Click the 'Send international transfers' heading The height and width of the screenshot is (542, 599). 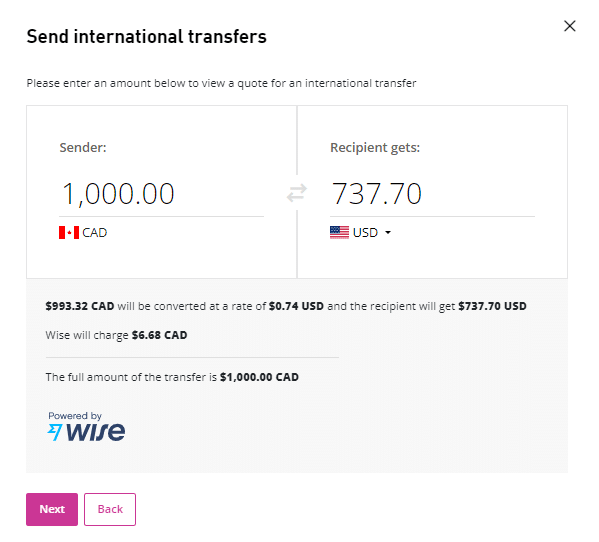(x=147, y=37)
